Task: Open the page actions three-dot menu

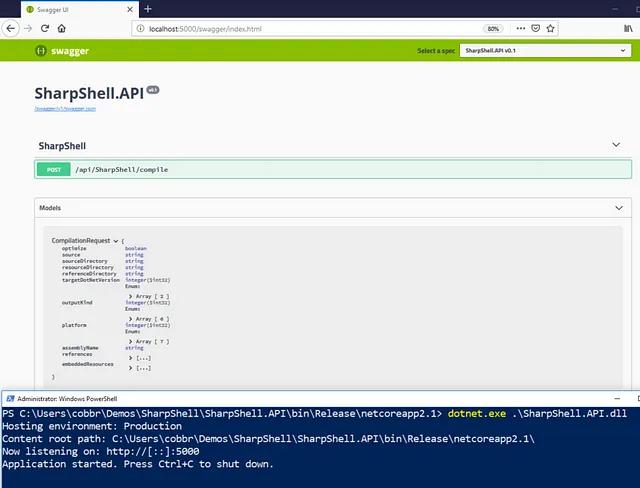Action: [520, 29]
